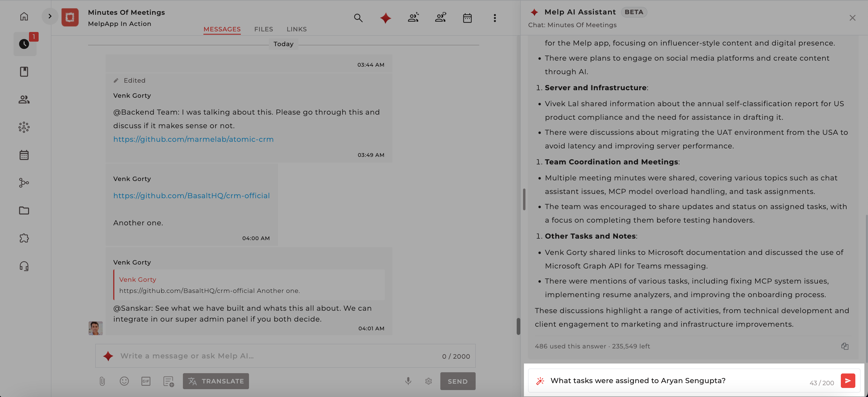Open the Calendar icon in sidebar

(24, 155)
